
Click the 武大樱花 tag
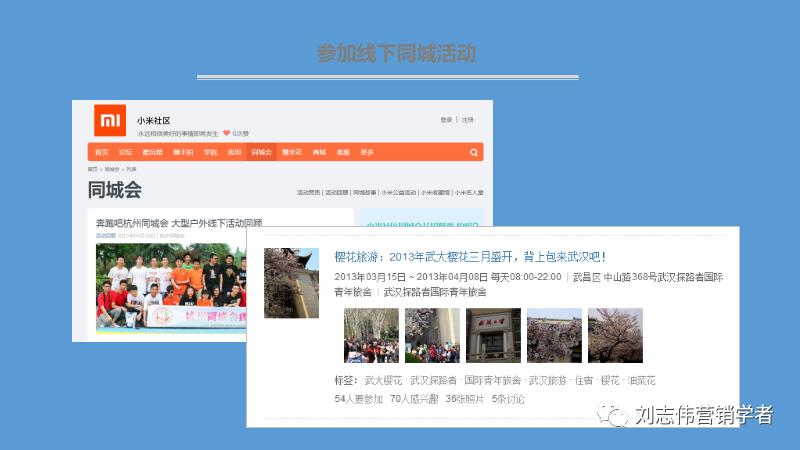coord(384,381)
